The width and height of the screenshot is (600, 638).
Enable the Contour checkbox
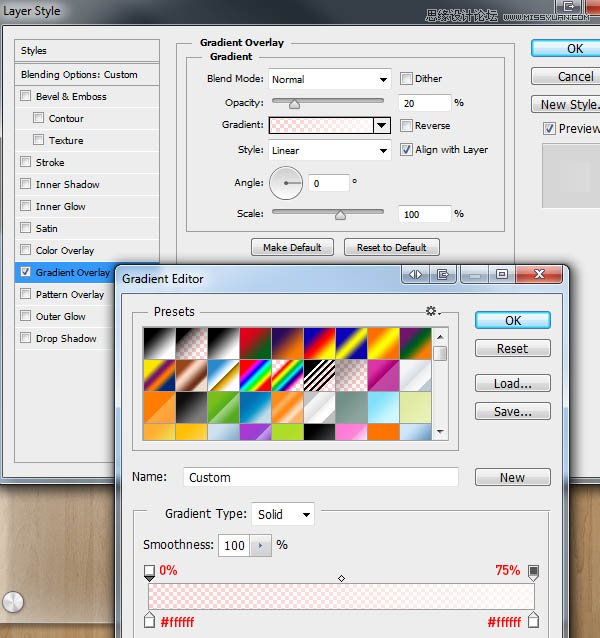tap(38, 118)
